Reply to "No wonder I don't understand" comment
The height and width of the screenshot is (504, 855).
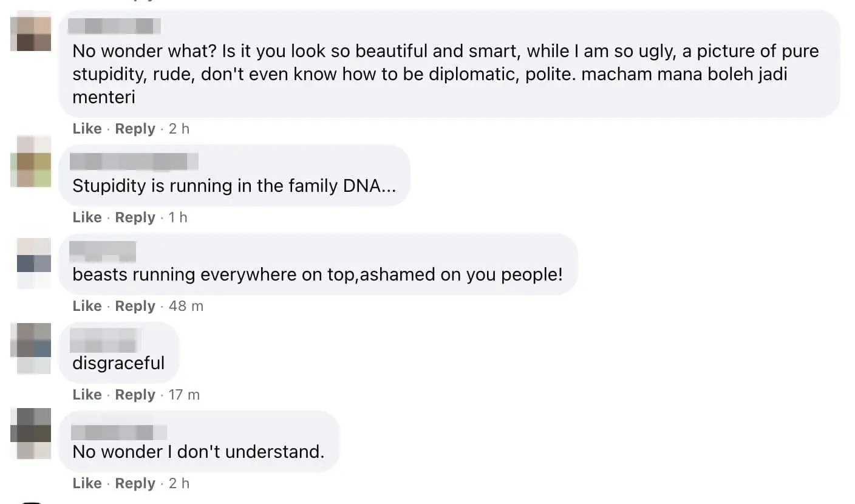pyautogui.click(x=135, y=483)
